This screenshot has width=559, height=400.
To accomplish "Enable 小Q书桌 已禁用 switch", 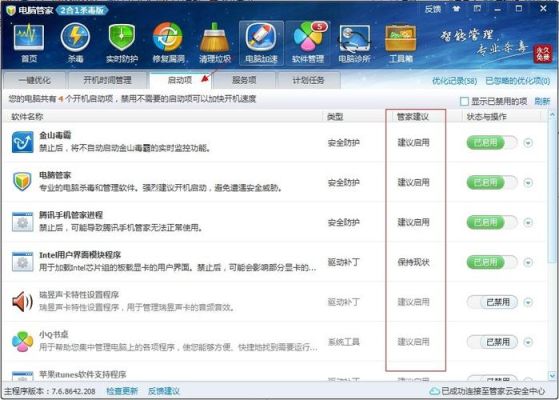I will (x=492, y=342).
